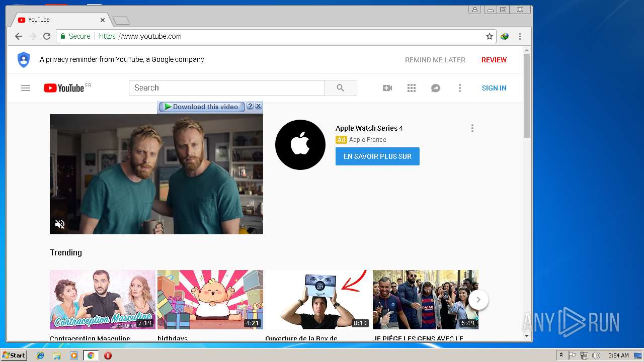Show next Trending videos with arrow

[x=478, y=300]
